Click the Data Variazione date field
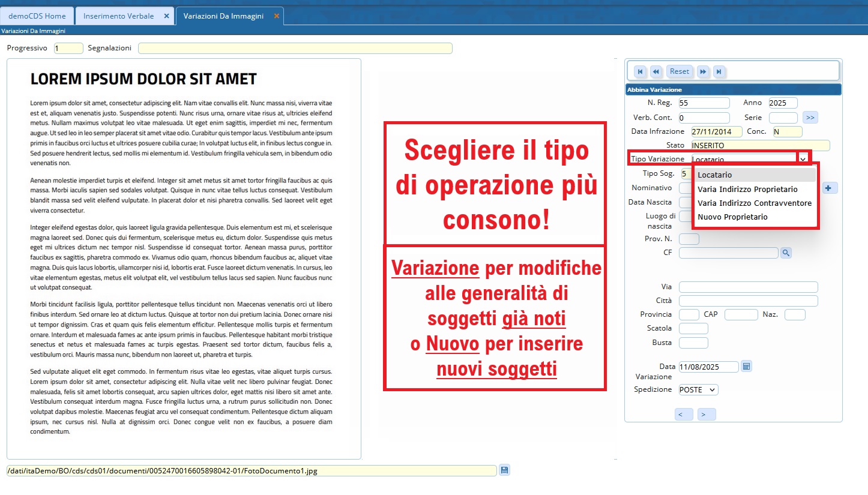Screen dimensions: 868x495 708,367
